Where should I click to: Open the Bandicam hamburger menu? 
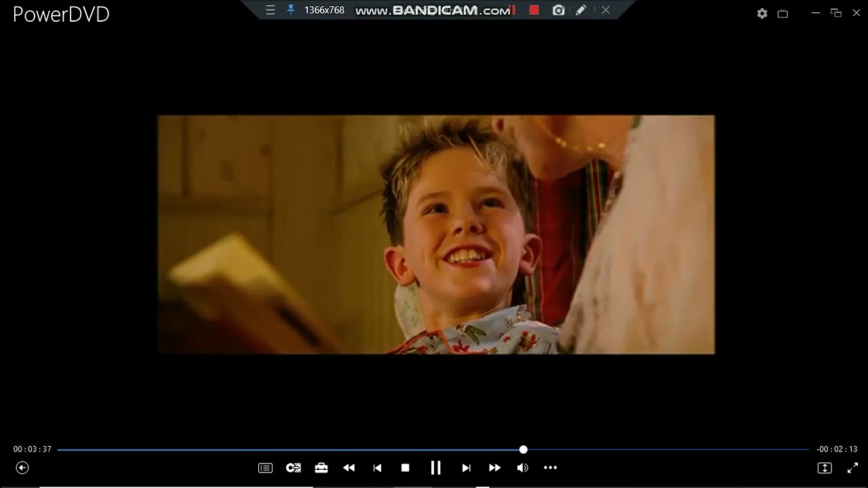click(x=270, y=10)
